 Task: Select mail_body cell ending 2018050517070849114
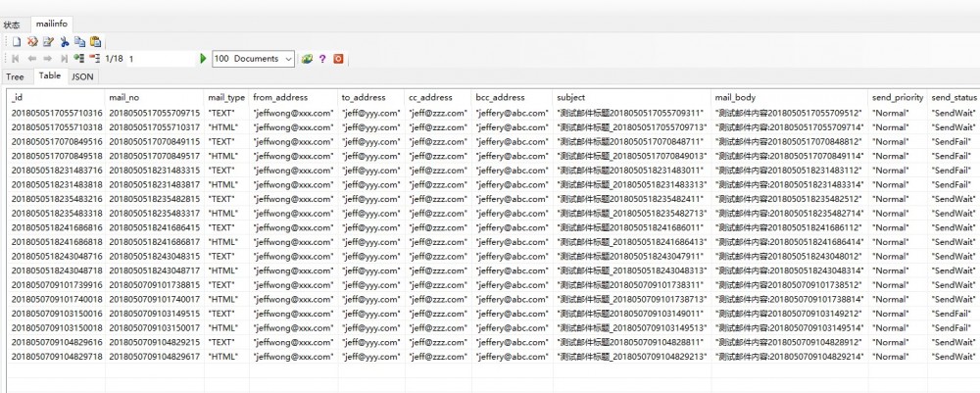[791, 156]
